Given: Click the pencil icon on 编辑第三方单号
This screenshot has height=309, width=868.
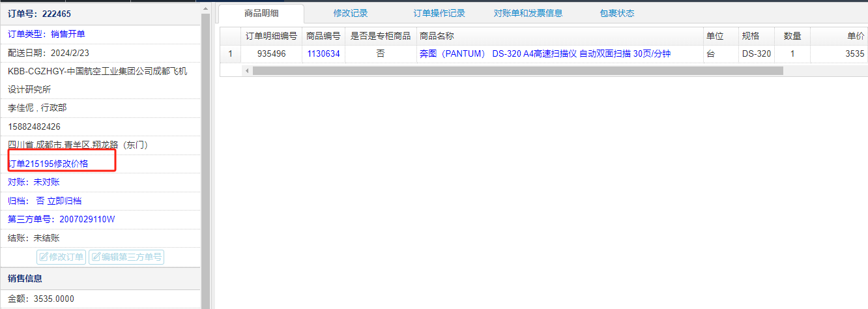Looking at the screenshot, I should pyautogui.click(x=96, y=257).
